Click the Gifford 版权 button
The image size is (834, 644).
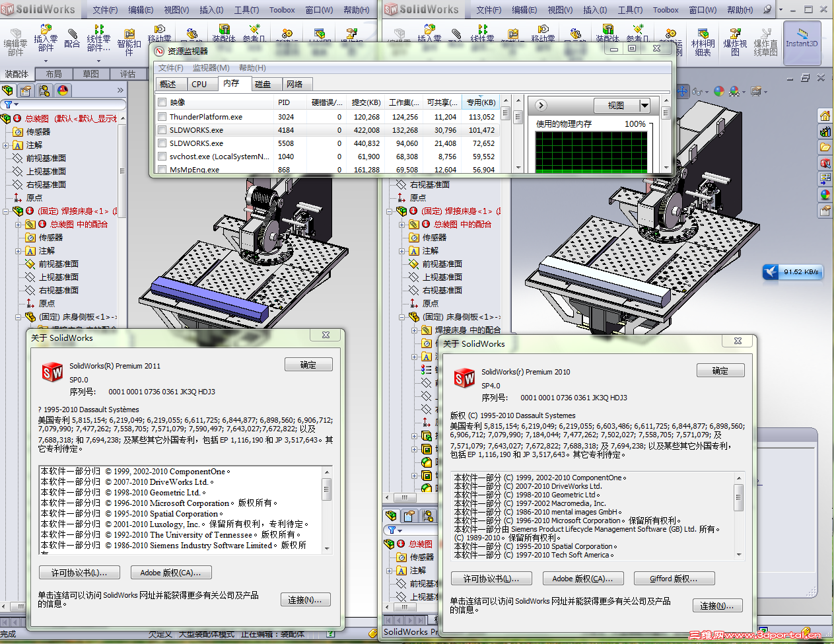674,579
